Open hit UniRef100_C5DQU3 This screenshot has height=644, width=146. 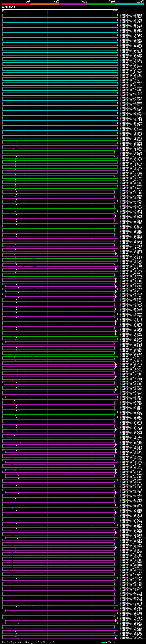[x=131, y=216]
